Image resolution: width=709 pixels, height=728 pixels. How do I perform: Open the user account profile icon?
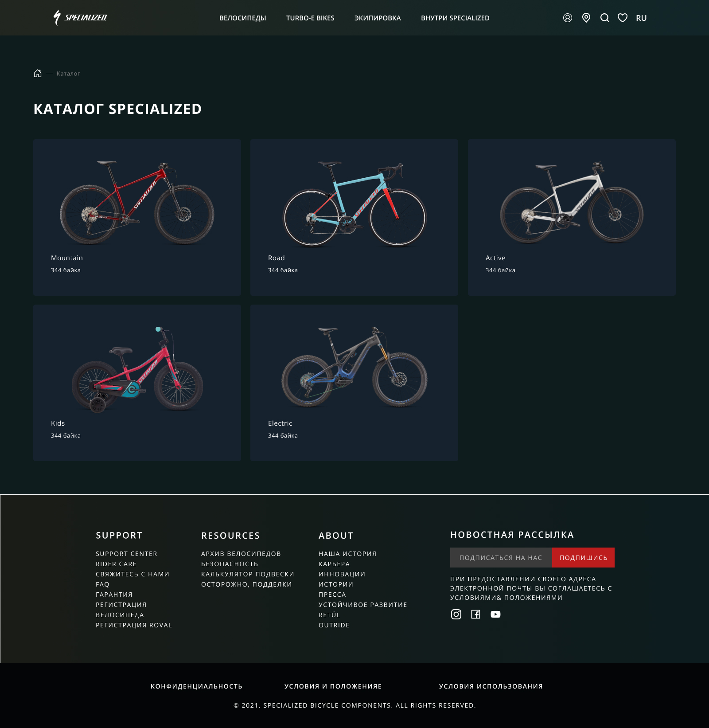point(567,18)
